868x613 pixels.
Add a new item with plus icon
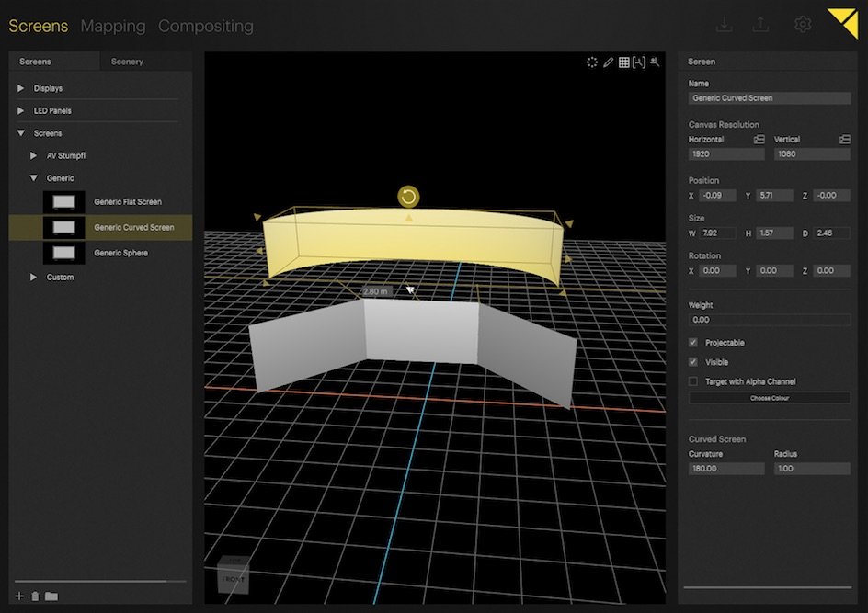pyautogui.click(x=19, y=596)
